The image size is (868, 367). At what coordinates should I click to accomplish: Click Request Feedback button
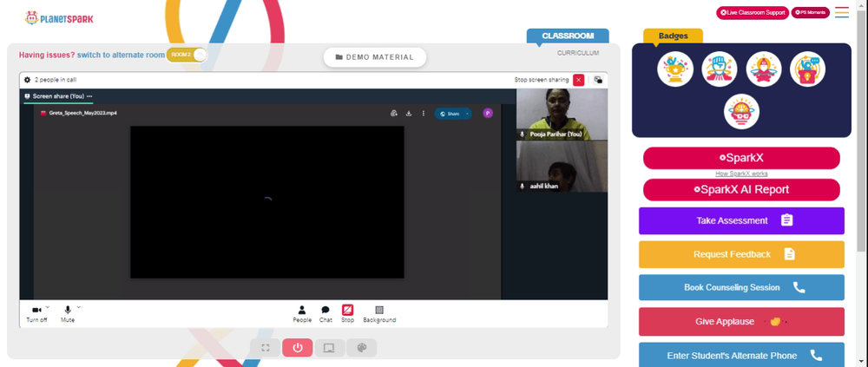pos(741,254)
